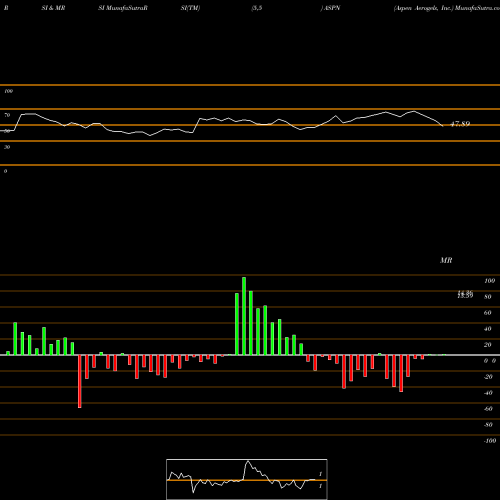Click the MR axis label -40
500x500 pixels.
pyautogui.click(x=488, y=393)
